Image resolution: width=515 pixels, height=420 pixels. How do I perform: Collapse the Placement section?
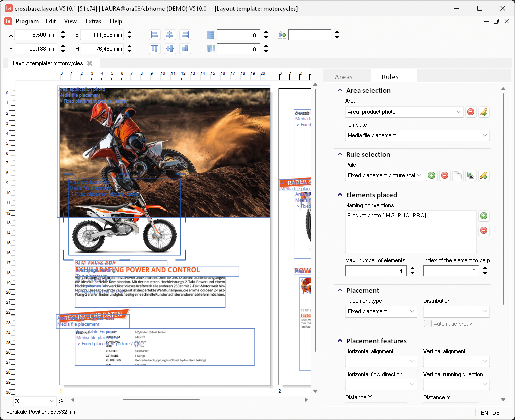[340, 290]
